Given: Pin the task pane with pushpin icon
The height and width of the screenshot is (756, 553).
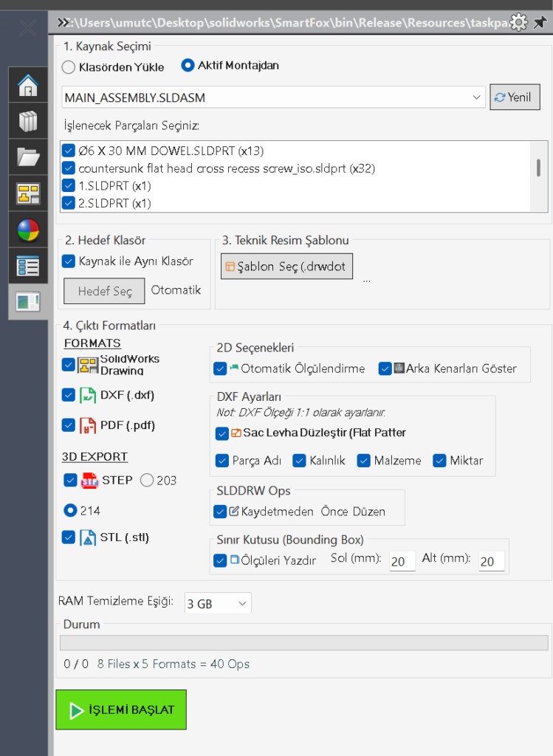Looking at the screenshot, I should click(x=539, y=23).
